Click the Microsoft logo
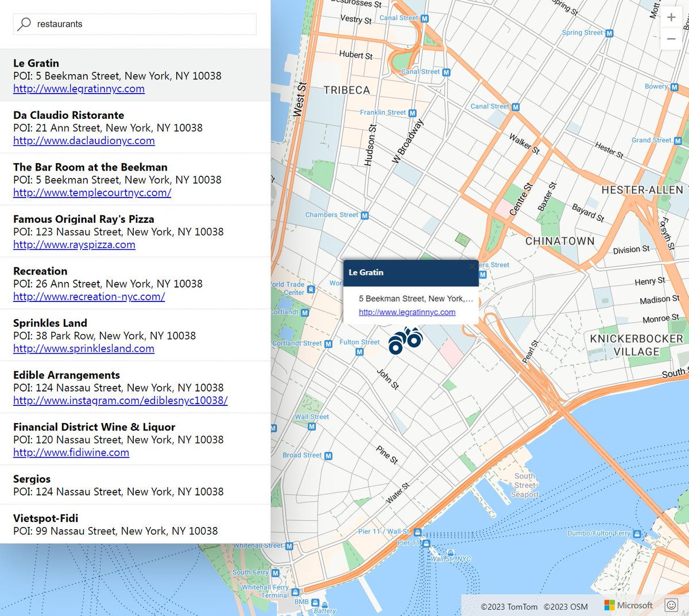The height and width of the screenshot is (616, 689). click(629, 605)
